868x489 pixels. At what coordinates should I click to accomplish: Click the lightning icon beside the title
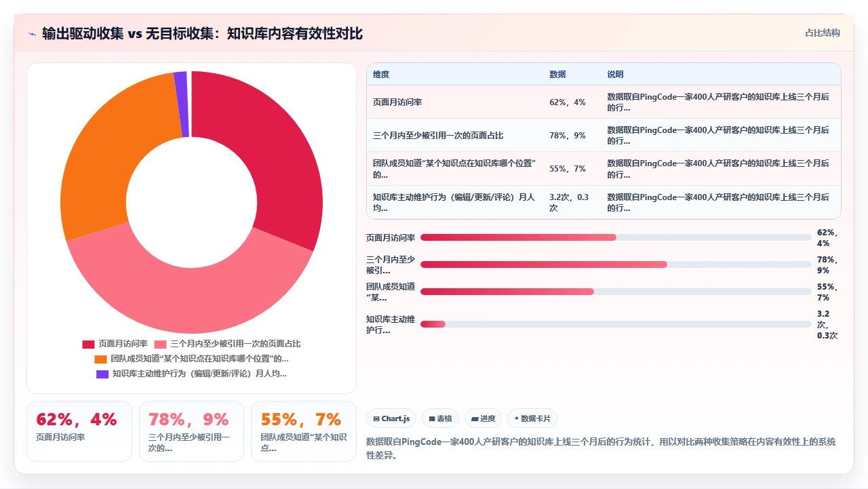(x=33, y=33)
